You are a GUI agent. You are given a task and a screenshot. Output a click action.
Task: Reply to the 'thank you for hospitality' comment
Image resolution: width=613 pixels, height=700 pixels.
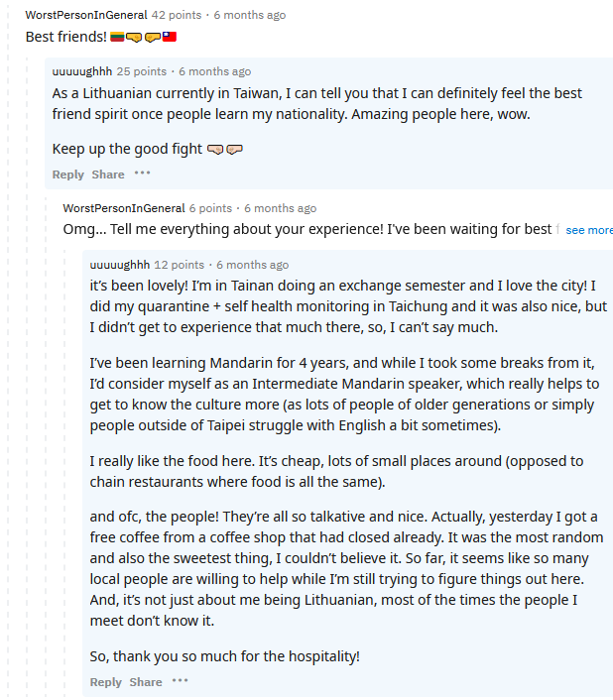[105, 682]
